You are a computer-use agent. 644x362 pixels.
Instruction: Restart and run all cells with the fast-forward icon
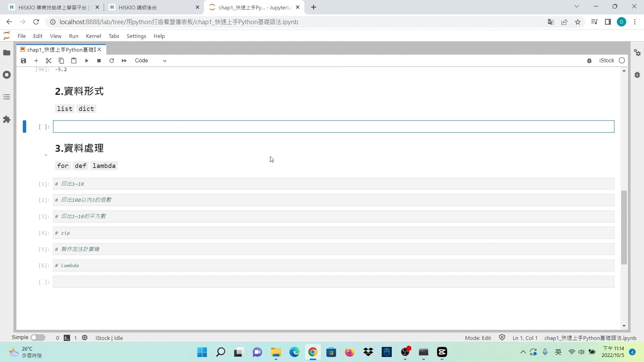[124, 61]
